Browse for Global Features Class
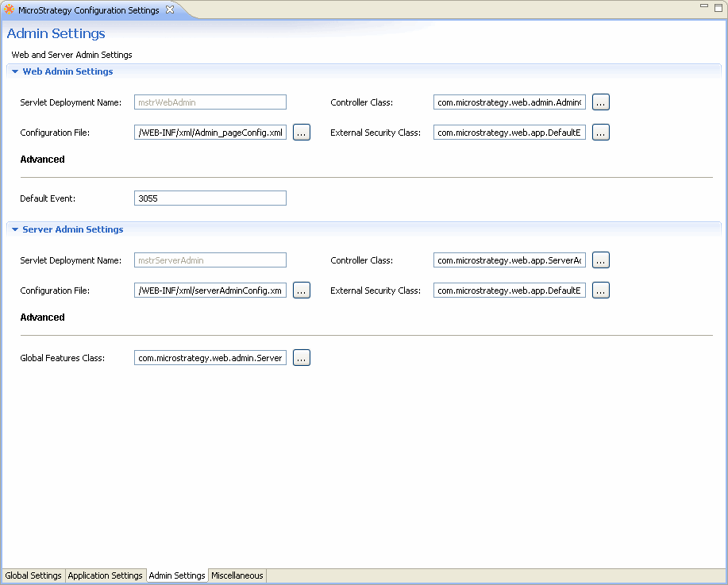 (302, 357)
